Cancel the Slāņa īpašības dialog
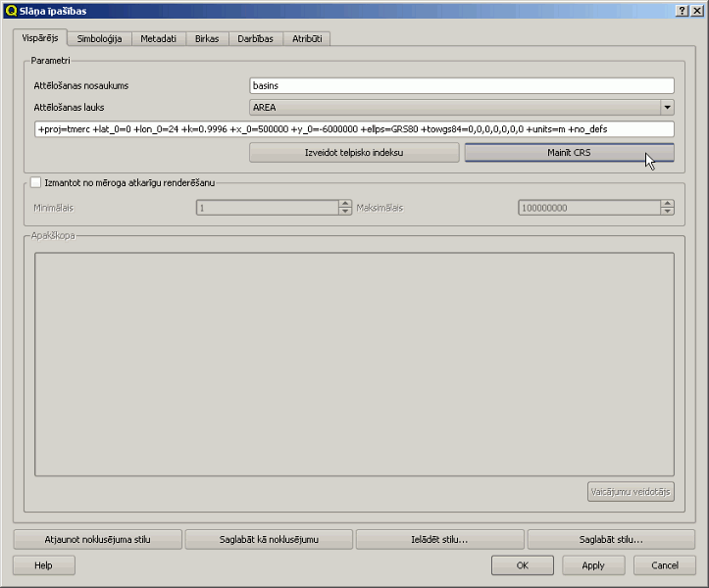Screen dimensions: 709x588 (x=665, y=565)
